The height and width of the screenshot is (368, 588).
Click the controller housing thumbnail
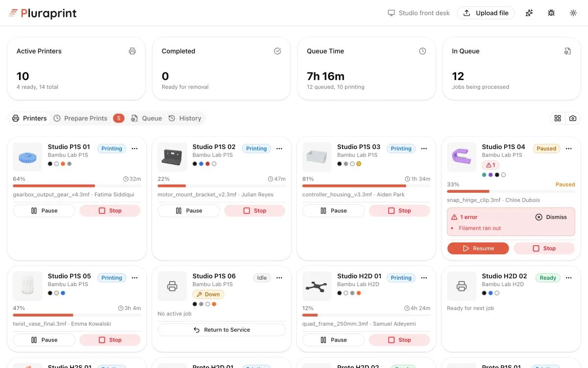(x=317, y=157)
